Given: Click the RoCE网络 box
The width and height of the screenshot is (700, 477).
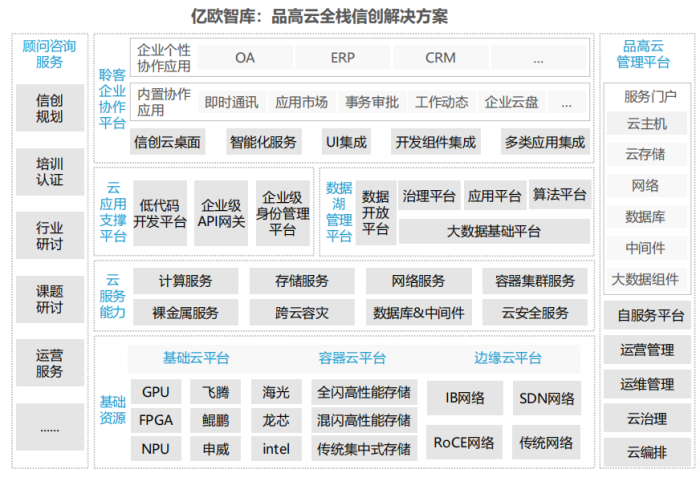Looking at the screenshot, I should [x=464, y=441].
